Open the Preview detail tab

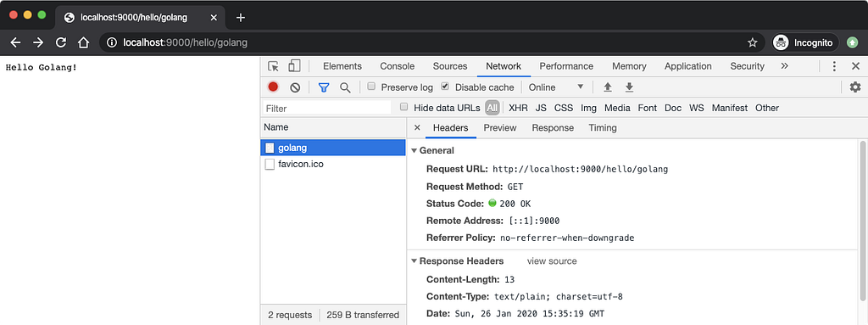[500, 127]
